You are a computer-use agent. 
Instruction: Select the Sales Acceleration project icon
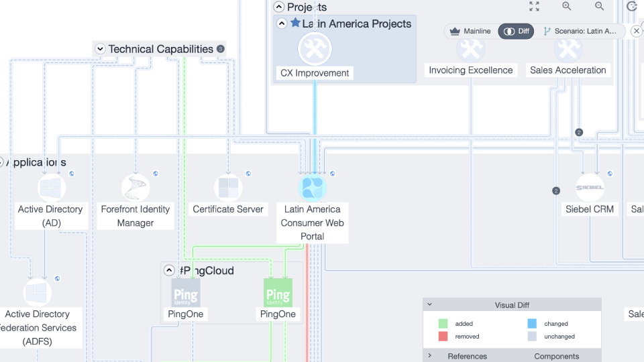[x=568, y=48]
